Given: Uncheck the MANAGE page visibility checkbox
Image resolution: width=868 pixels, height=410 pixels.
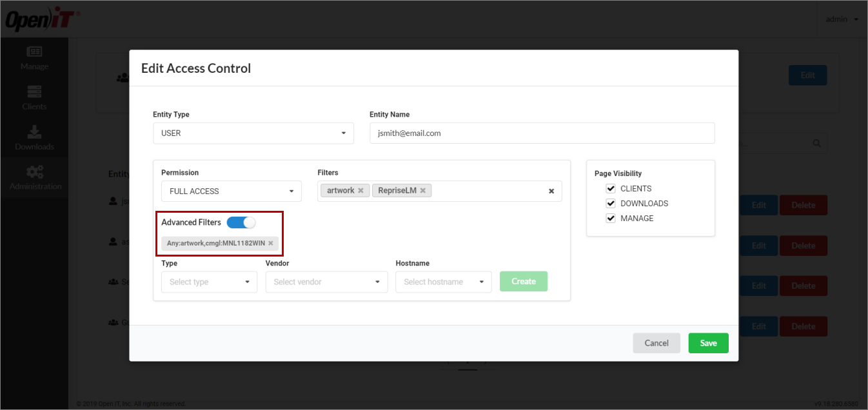Looking at the screenshot, I should pos(611,219).
